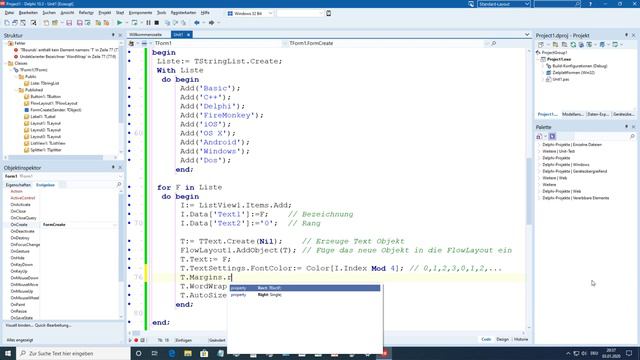
Task: Open the Modellans... tab in project panel
Action: point(573,114)
